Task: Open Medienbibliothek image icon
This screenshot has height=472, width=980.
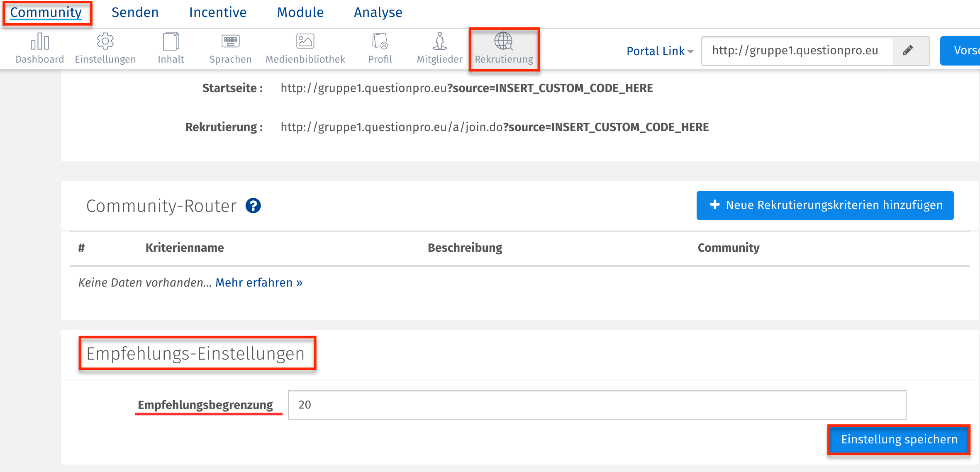Action: (305, 41)
